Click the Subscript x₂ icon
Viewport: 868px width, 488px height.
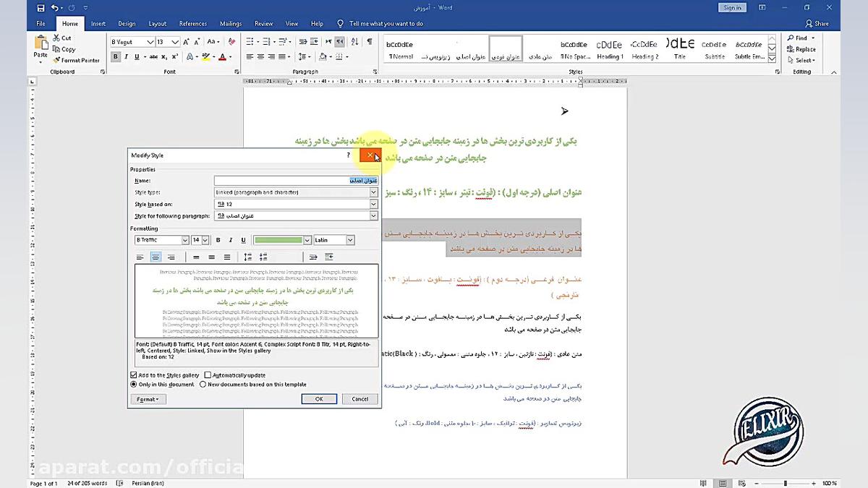(x=164, y=56)
